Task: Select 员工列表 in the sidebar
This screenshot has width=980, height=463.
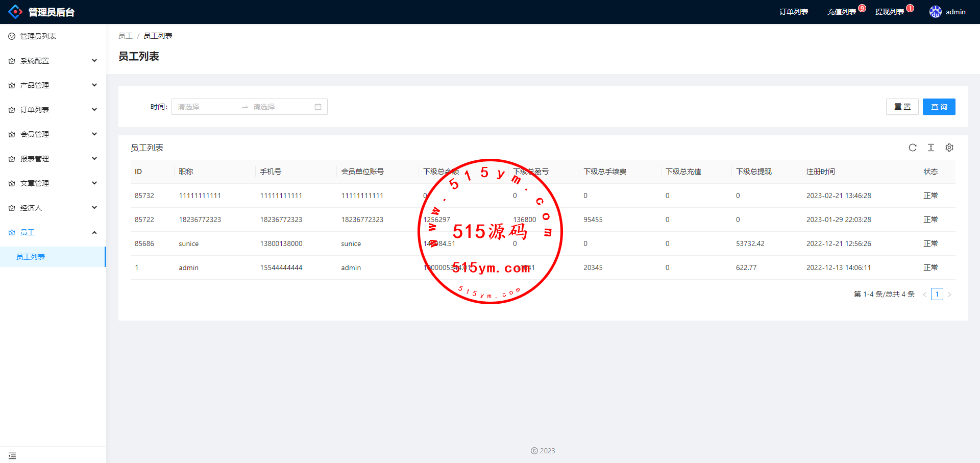Action: [x=31, y=257]
